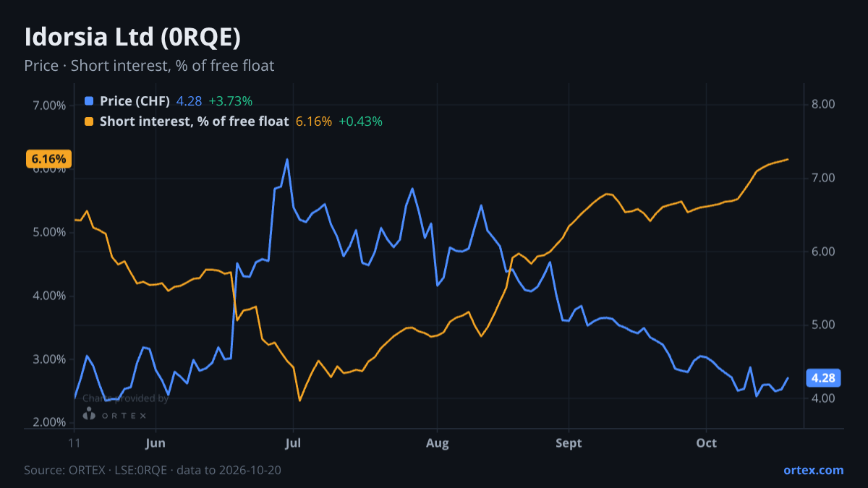
Task: Open the ortex.com link
Action: point(813,470)
